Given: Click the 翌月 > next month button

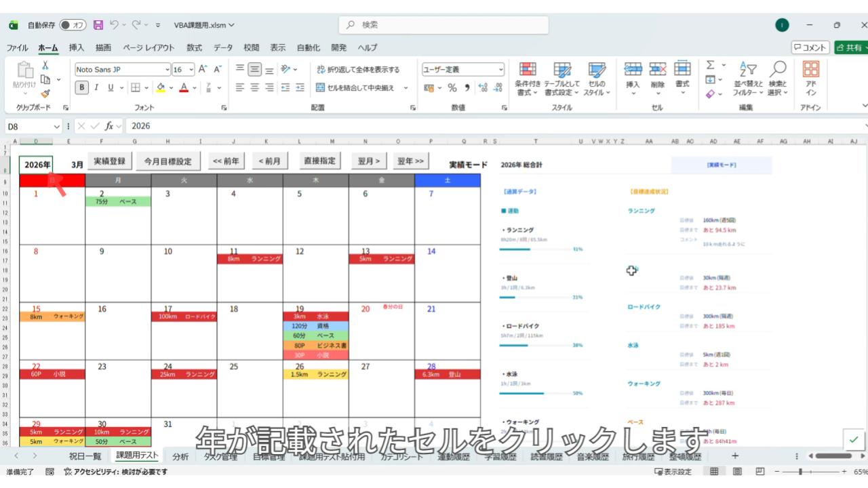Looking at the screenshot, I should [368, 161].
